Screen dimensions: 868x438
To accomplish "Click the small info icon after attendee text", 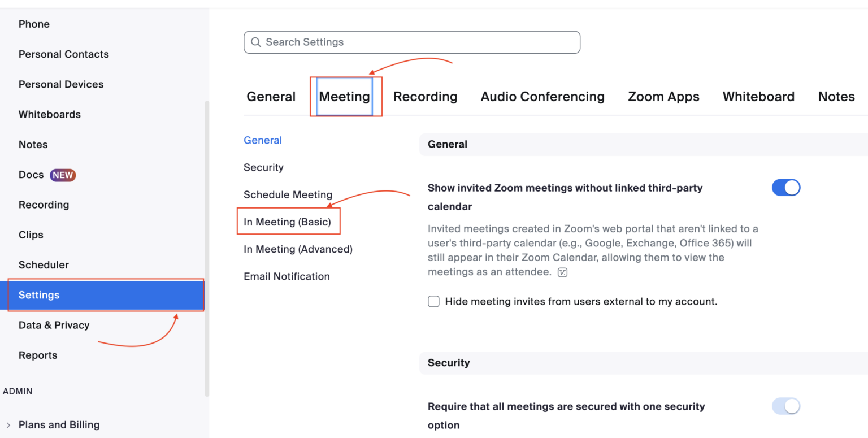I will (562, 272).
